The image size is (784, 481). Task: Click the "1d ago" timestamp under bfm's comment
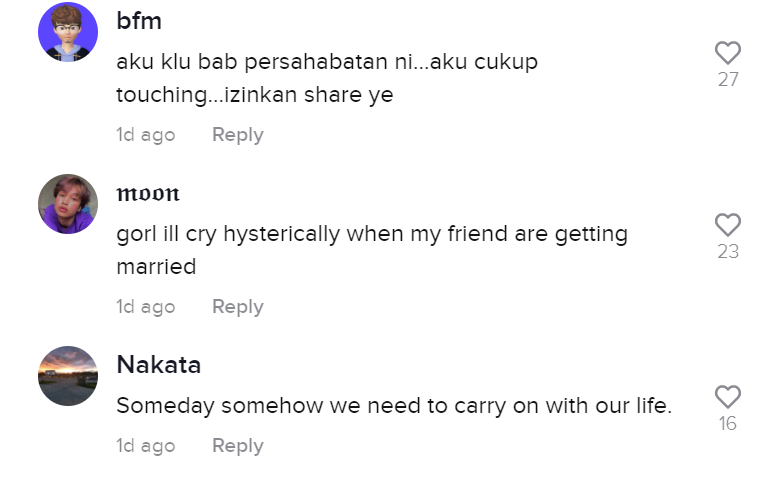[146, 135]
